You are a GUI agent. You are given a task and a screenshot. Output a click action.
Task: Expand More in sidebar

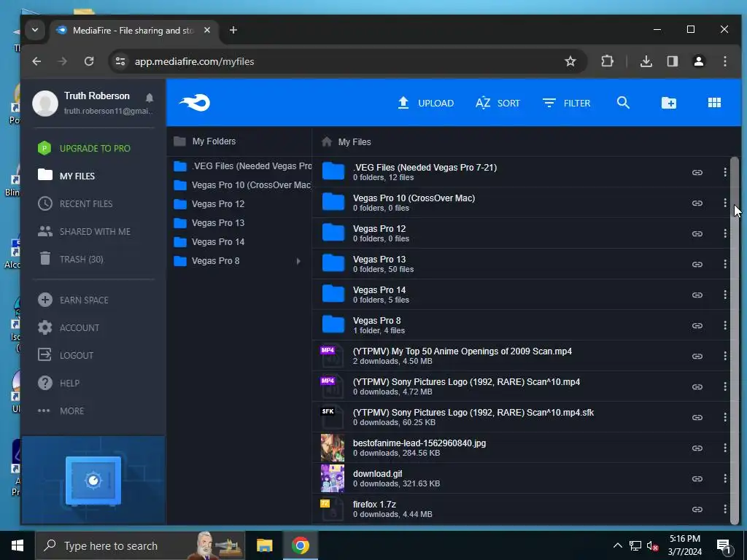61,411
